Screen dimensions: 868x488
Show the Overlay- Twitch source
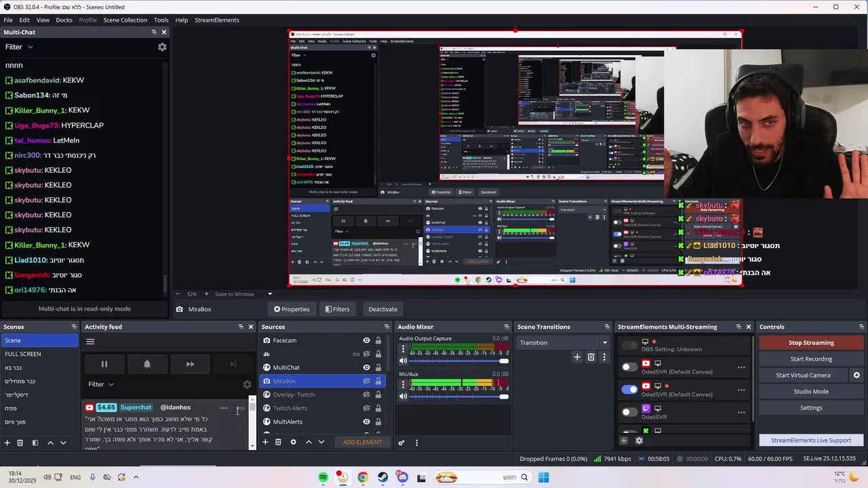pos(366,394)
